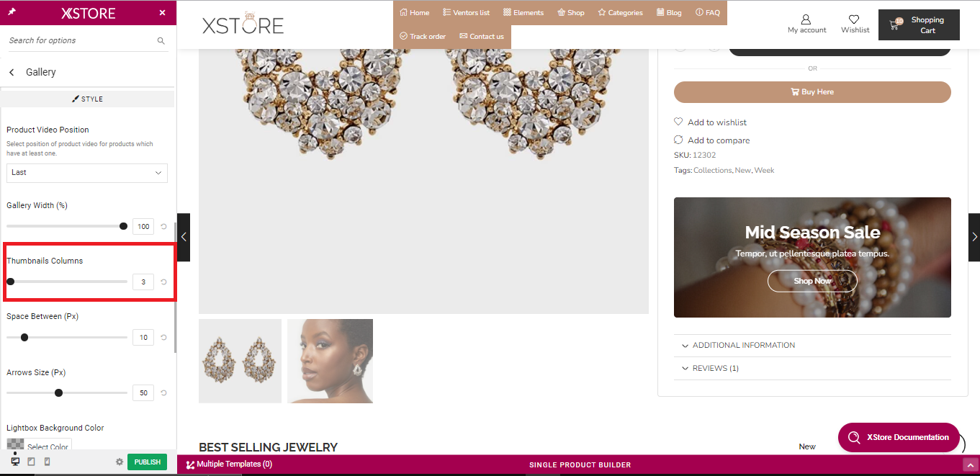Screen dimensions: 980x476
Task: Edit the Space Between value field
Action: pos(143,338)
